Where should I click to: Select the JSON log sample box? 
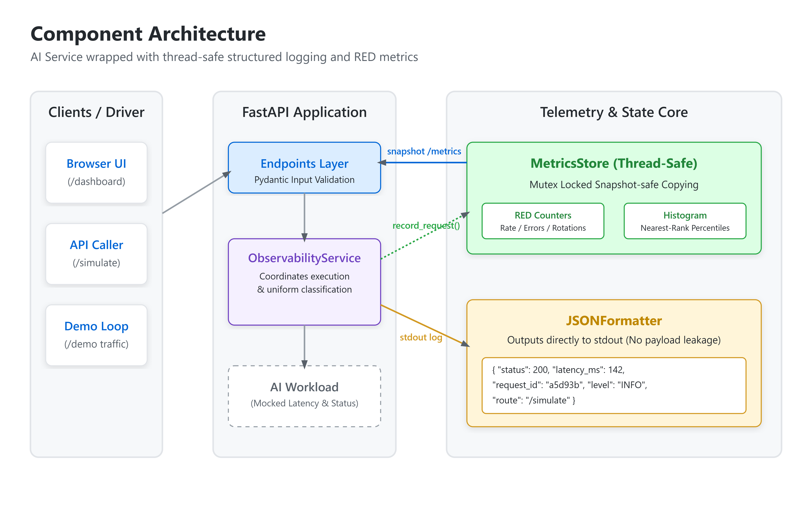(614, 385)
